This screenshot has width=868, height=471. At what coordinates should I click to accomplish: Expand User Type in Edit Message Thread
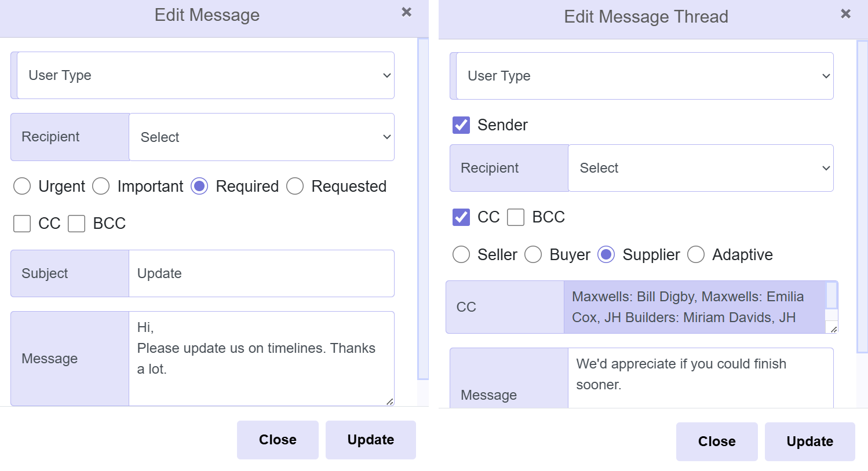click(641, 76)
